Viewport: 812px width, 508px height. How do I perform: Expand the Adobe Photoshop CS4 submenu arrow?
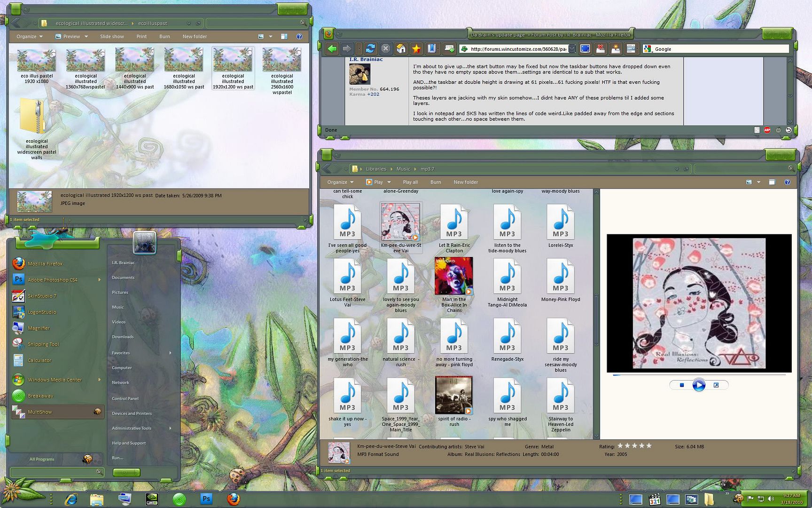(99, 280)
